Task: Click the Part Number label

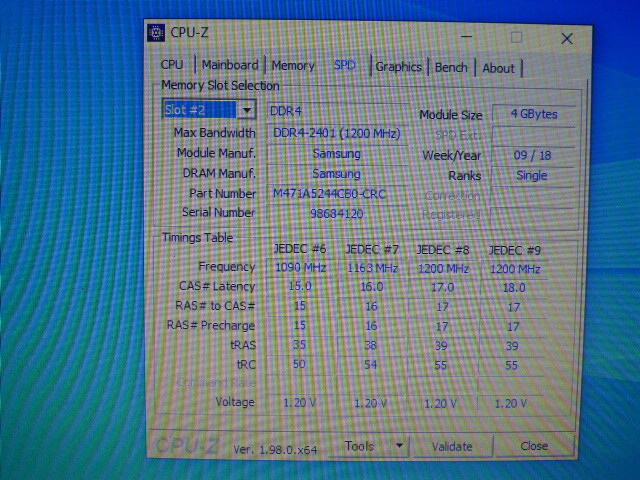Action: (x=222, y=193)
